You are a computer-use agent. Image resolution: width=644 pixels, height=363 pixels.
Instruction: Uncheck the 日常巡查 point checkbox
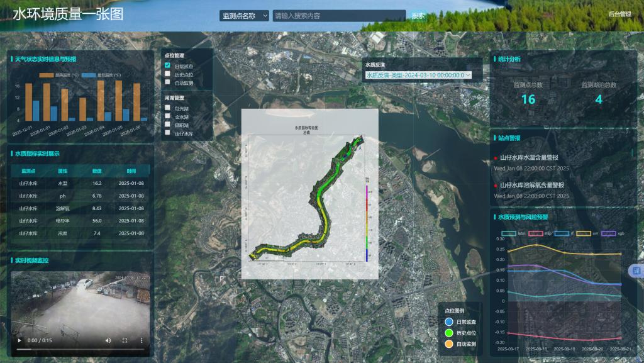167,65
